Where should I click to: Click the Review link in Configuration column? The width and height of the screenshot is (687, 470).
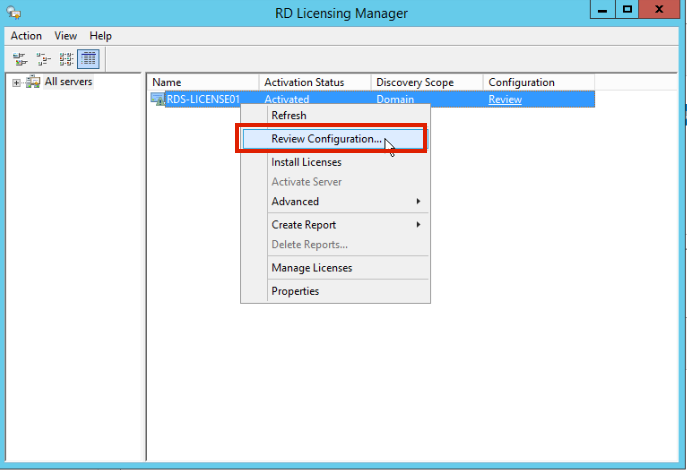(505, 99)
